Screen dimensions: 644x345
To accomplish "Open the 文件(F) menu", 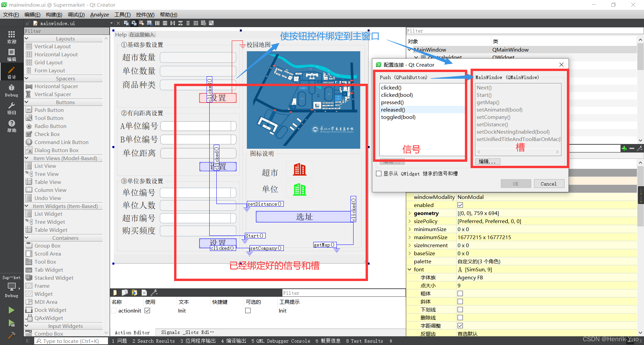I will point(11,14).
